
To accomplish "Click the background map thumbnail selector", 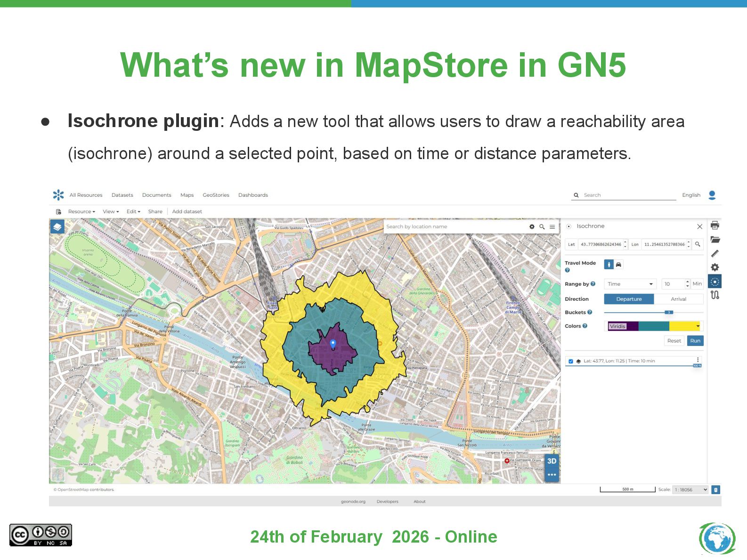I will (57, 474).
